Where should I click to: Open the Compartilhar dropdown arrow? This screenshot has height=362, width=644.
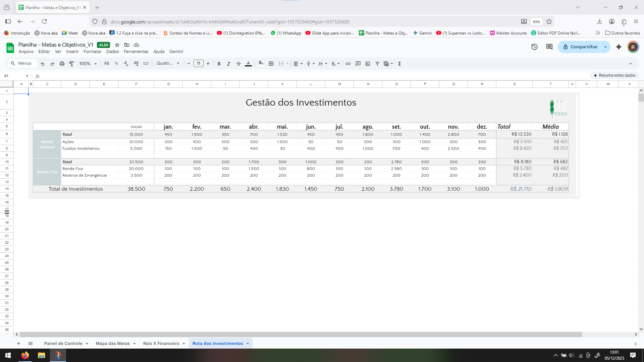coord(605,47)
